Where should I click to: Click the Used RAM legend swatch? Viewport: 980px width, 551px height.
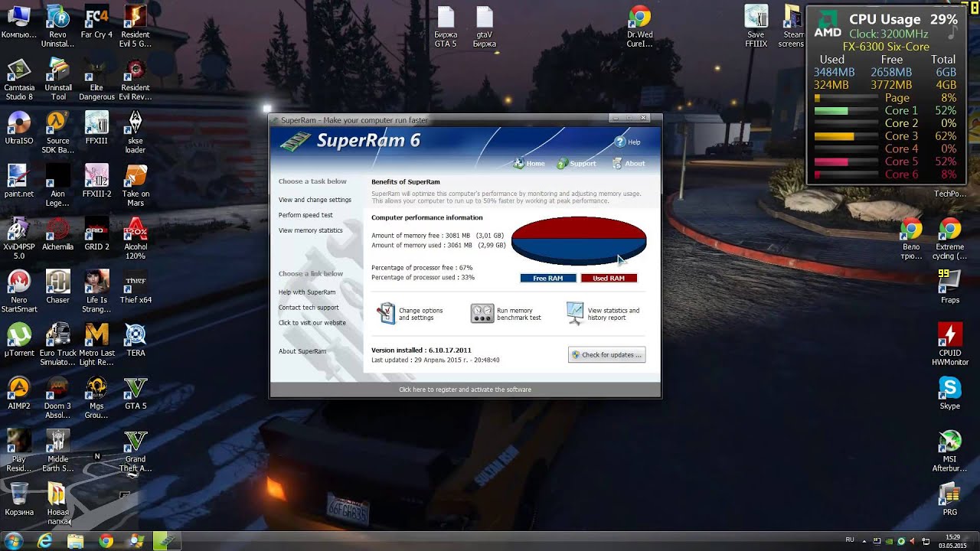point(609,279)
